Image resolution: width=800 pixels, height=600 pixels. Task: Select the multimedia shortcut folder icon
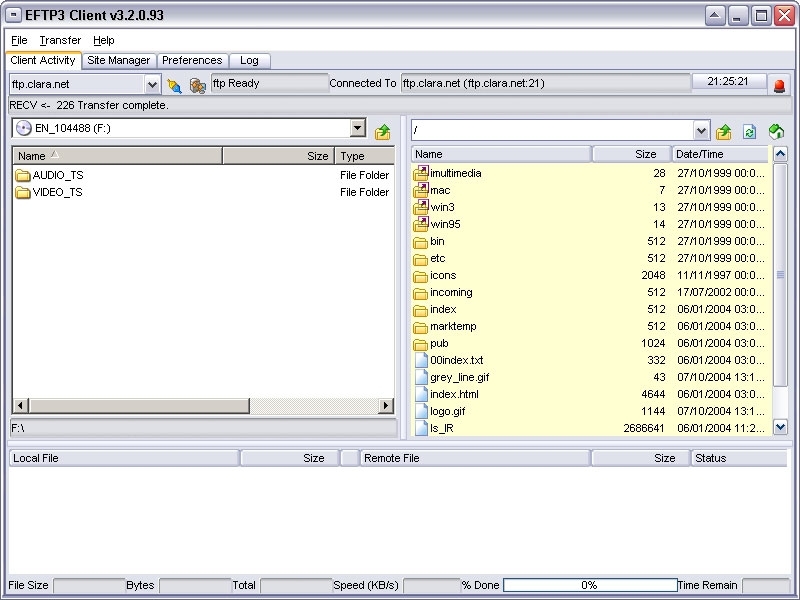click(420, 173)
